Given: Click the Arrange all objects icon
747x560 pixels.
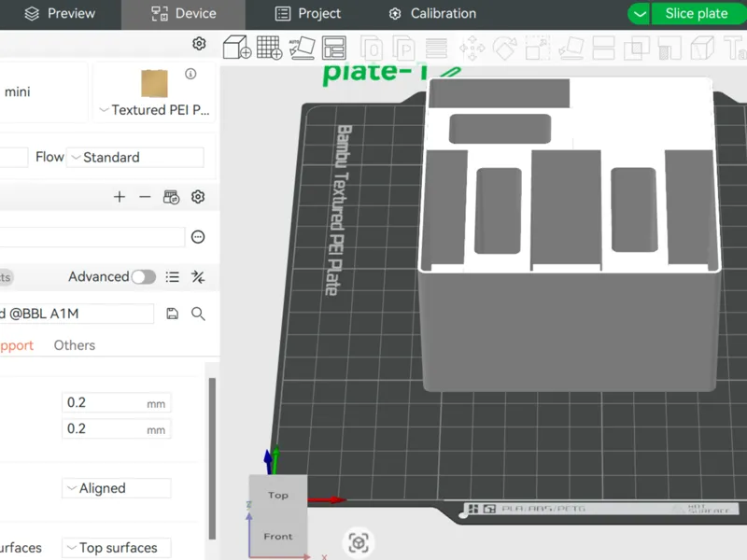Looking at the screenshot, I should click(334, 48).
